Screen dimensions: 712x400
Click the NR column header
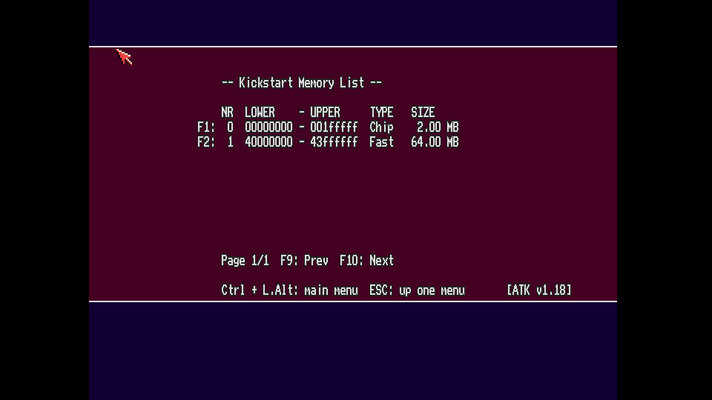click(x=227, y=113)
